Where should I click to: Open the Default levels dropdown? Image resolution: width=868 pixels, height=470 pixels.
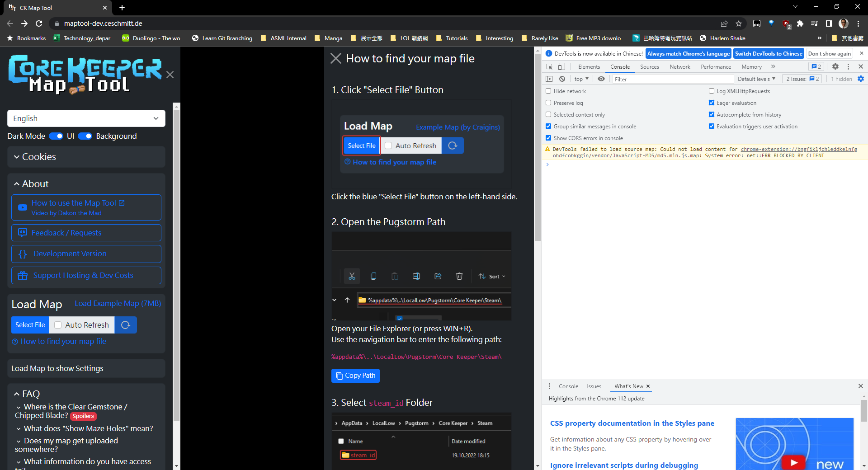point(756,79)
